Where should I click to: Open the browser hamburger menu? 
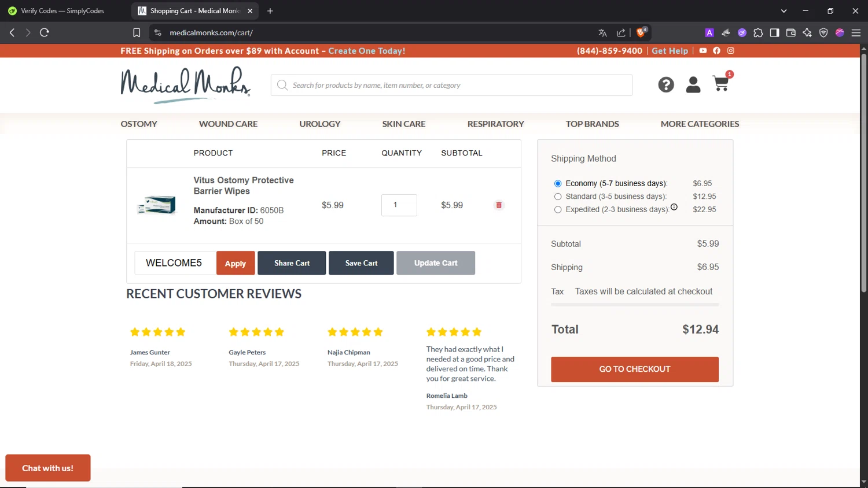click(x=856, y=33)
